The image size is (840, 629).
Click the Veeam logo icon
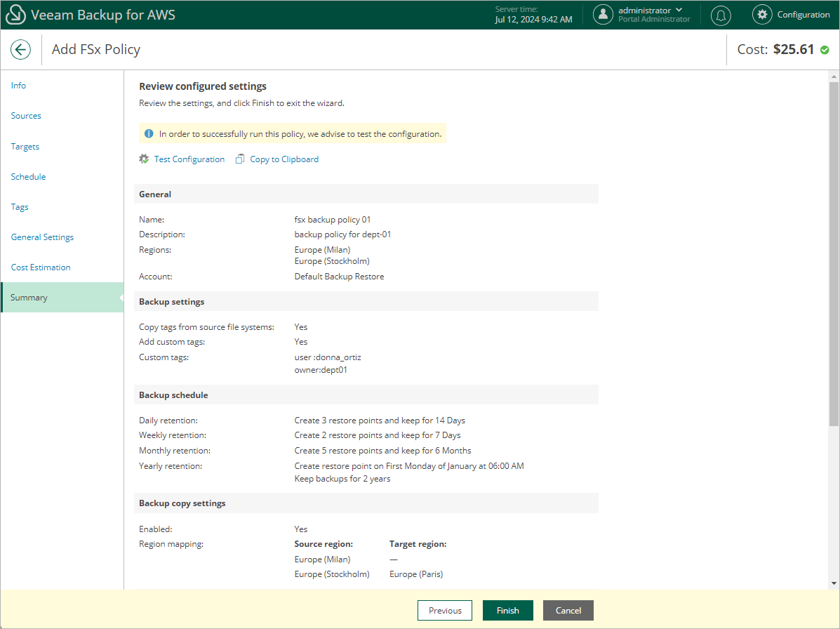click(x=15, y=15)
